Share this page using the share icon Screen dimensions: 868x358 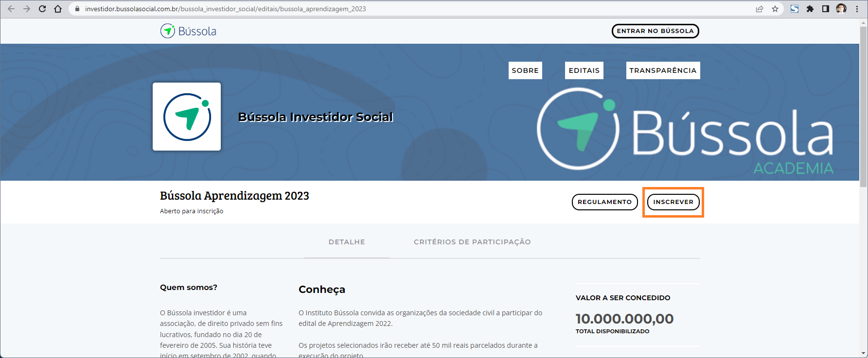point(760,9)
